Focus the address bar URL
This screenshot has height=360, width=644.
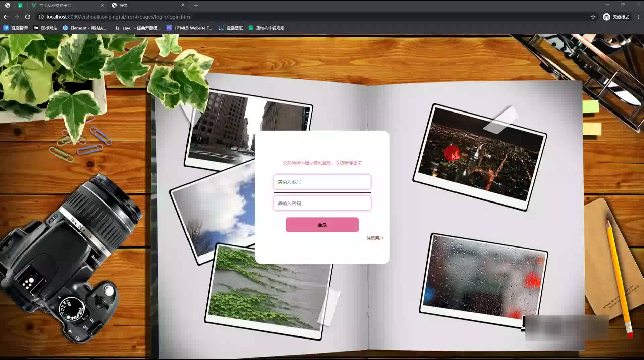point(119,17)
